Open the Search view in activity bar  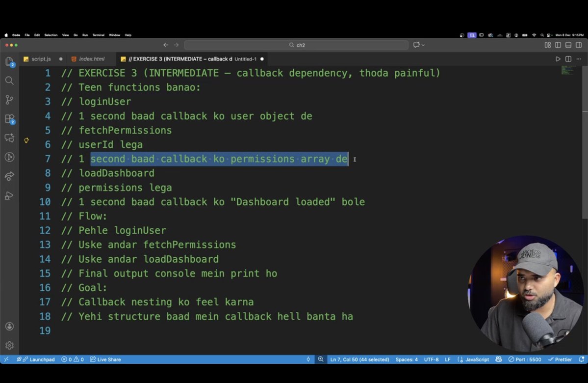[x=9, y=81]
